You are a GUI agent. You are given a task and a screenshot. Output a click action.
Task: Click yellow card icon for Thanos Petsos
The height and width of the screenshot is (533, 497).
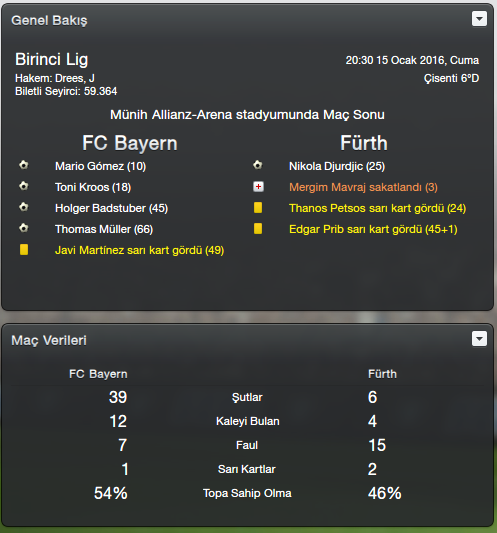pos(258,208)
